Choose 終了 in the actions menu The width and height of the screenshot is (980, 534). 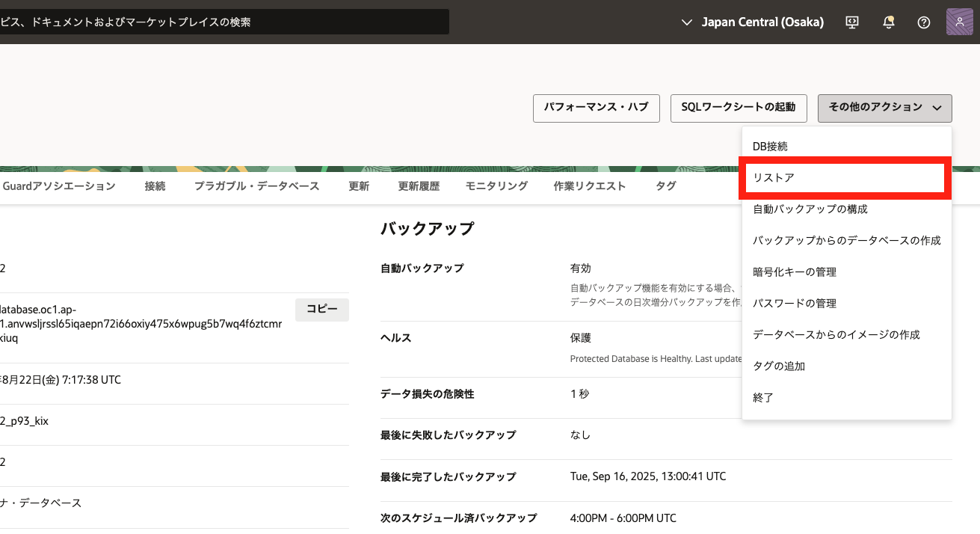pos(763,398)
